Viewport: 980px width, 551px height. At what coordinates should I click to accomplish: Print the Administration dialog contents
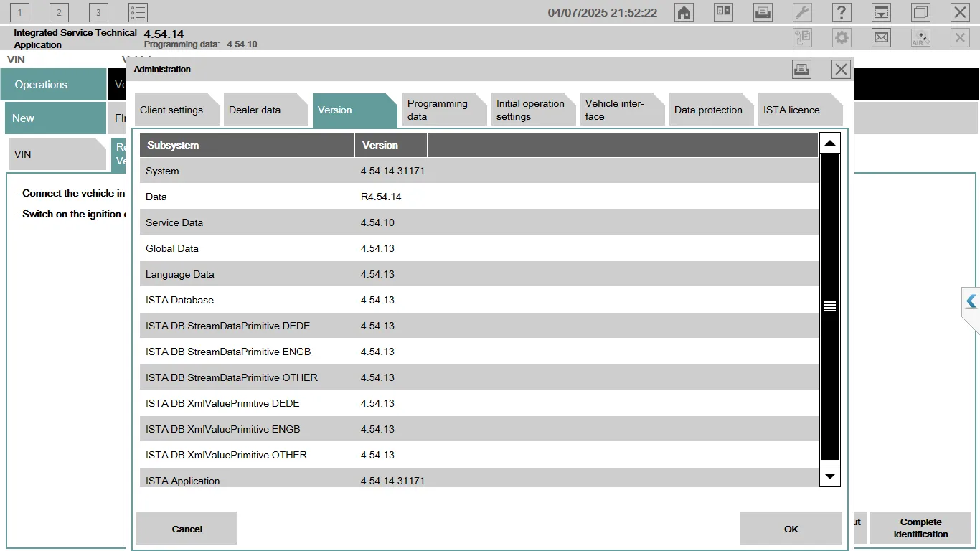click(801, 69)
